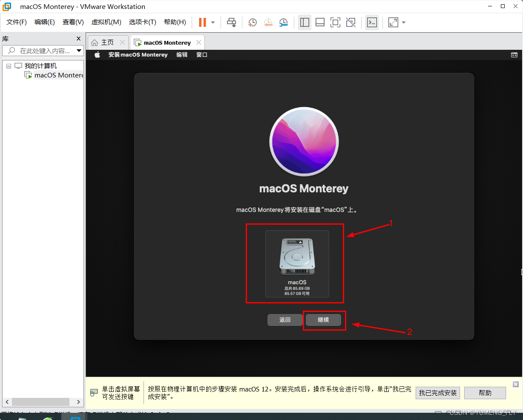Open the power options dropdown beside pause
The image size is (523, 420).
tap(213, 23)
